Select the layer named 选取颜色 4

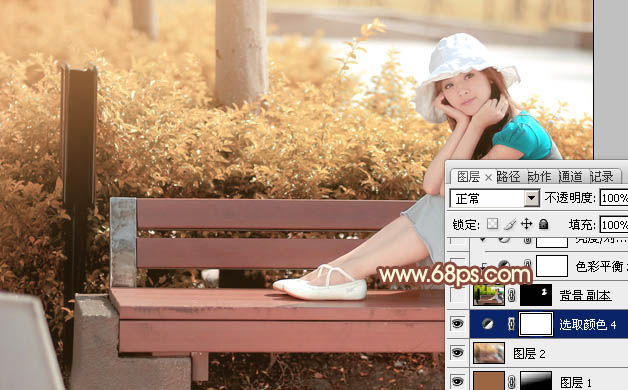click(588, 324)
